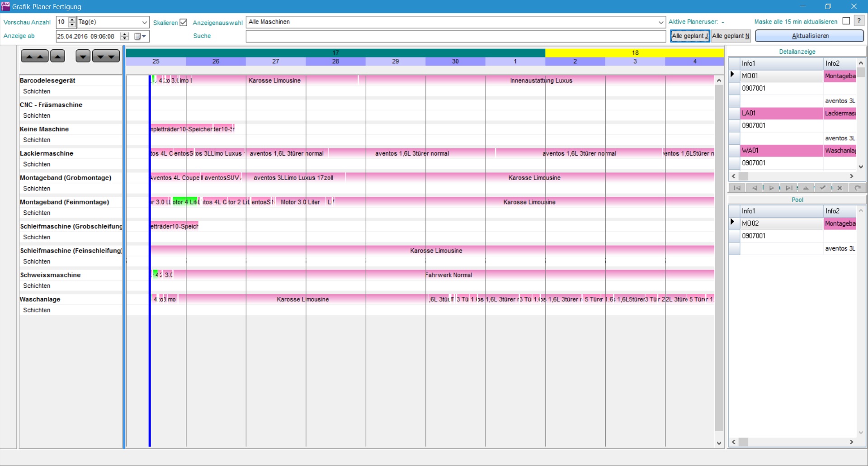Click the single up arrow button
The image size is (868, 466).
pyautogui.click(x=57, y=56)
